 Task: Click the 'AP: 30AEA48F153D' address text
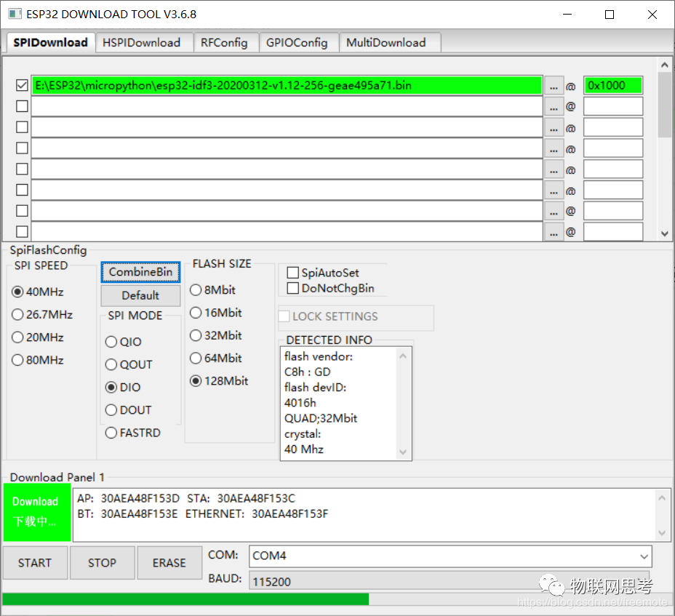pos(128,498)
